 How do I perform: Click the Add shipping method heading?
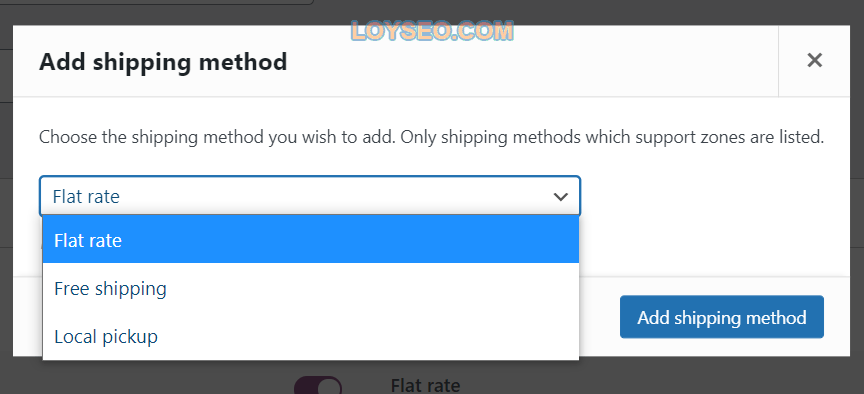tap(163, 62)
